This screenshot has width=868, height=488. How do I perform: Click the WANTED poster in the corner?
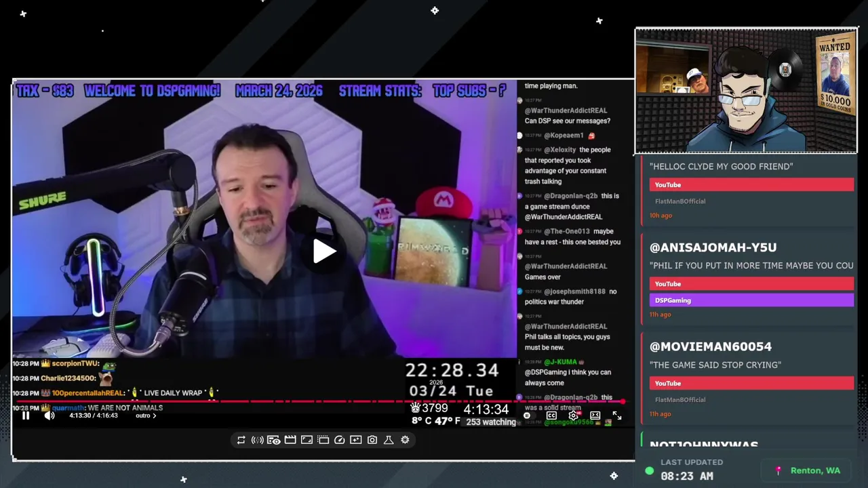coord(835,75)
